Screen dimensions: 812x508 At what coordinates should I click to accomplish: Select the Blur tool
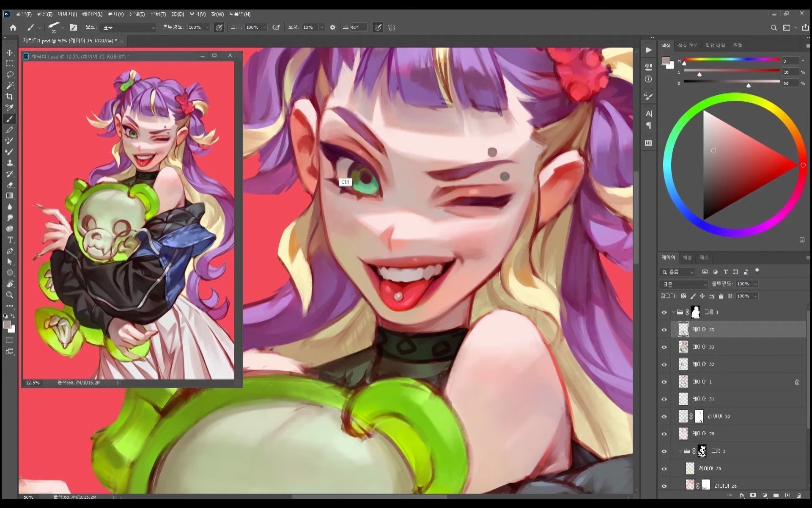(x=9, y=207)
